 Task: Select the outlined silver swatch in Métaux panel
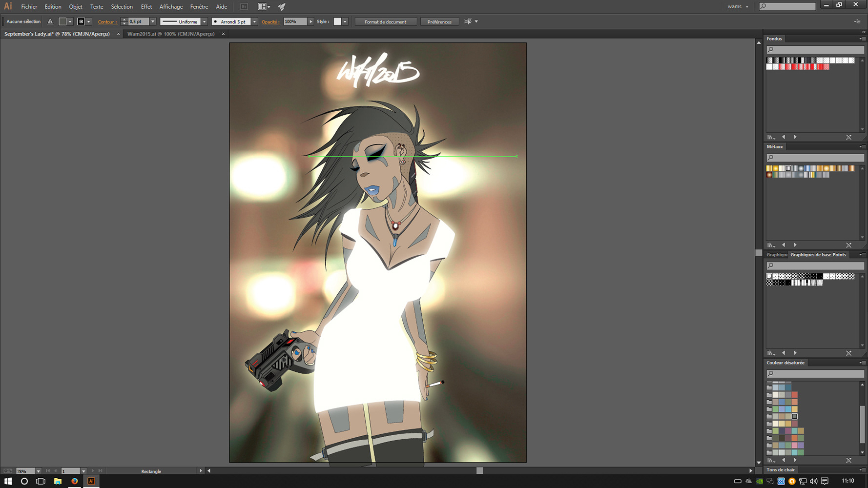click(788, 168)
